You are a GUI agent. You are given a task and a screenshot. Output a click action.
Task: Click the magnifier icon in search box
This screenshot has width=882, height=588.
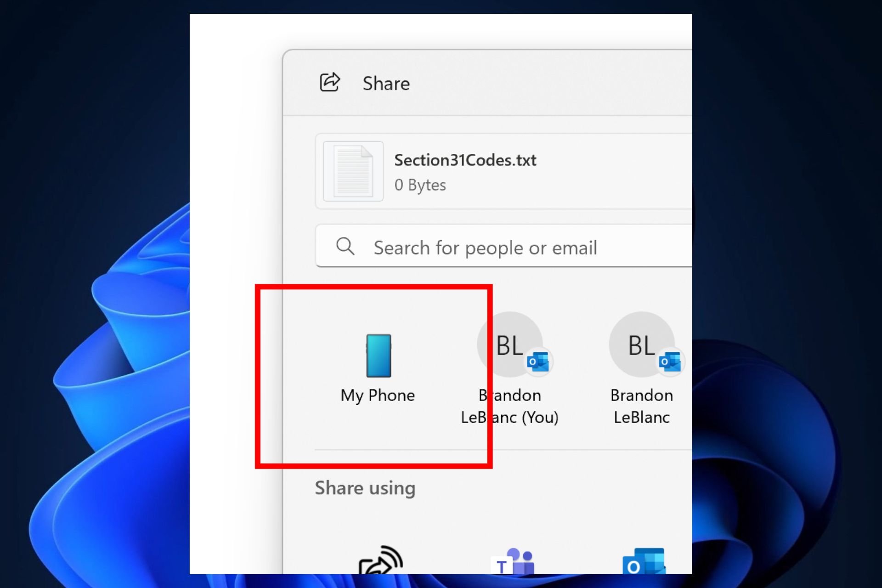[x=345, y=246]
